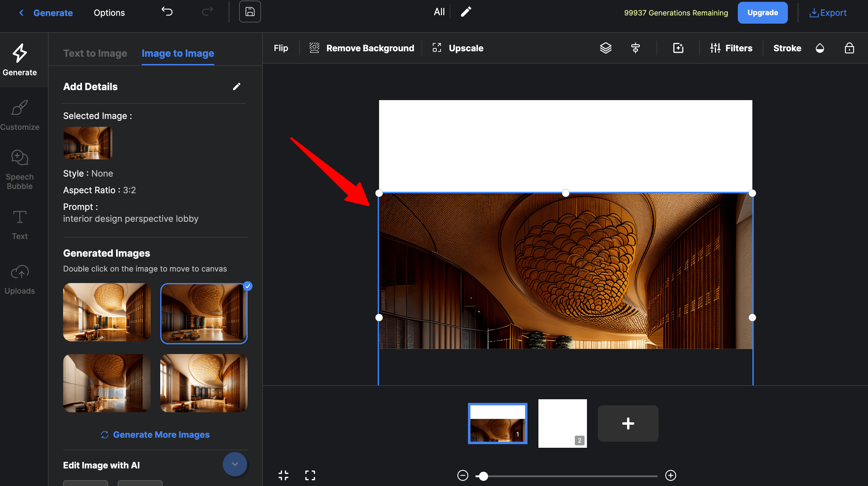
Task: Click 99937 Generations Remaining text
Action: pyautogui.click(x=676, y=13)
